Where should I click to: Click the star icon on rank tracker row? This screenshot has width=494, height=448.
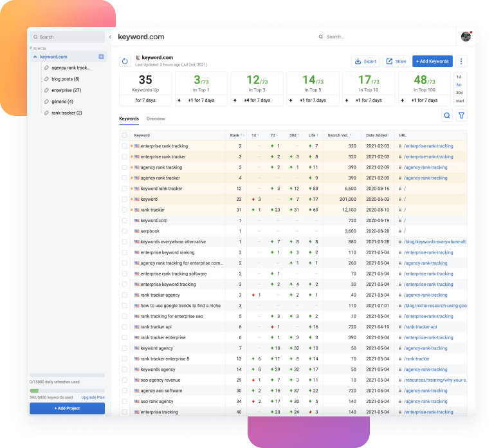pos(132,210)
